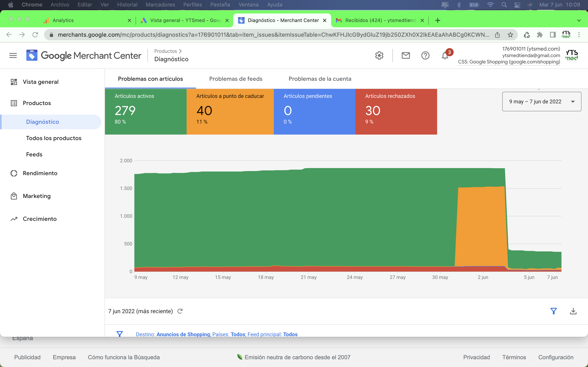Download the item issues report

pyautogui.click(x=573, y=311)
